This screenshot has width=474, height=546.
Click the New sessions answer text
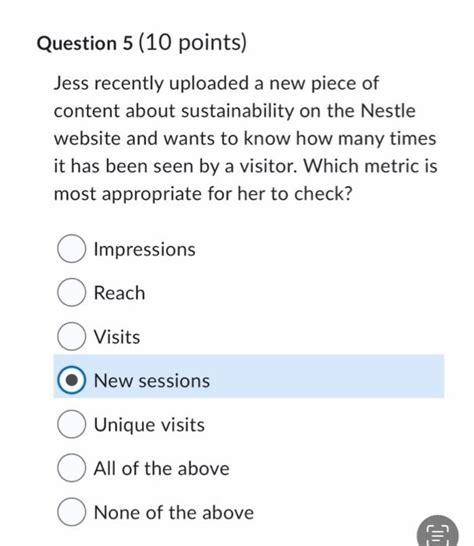tap(152, 381)
